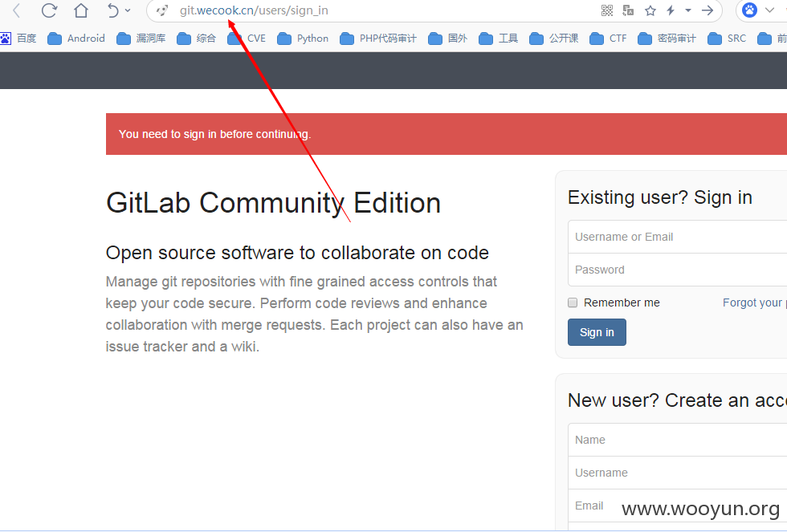Click the lightning speed mode icon
This screenshot has height=532, width=787.
point(671,10)
